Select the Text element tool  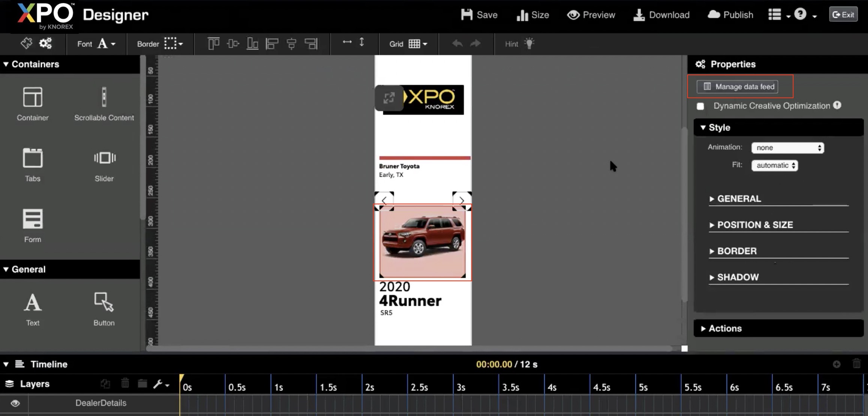pyautogui.click(x=33, y=303)
